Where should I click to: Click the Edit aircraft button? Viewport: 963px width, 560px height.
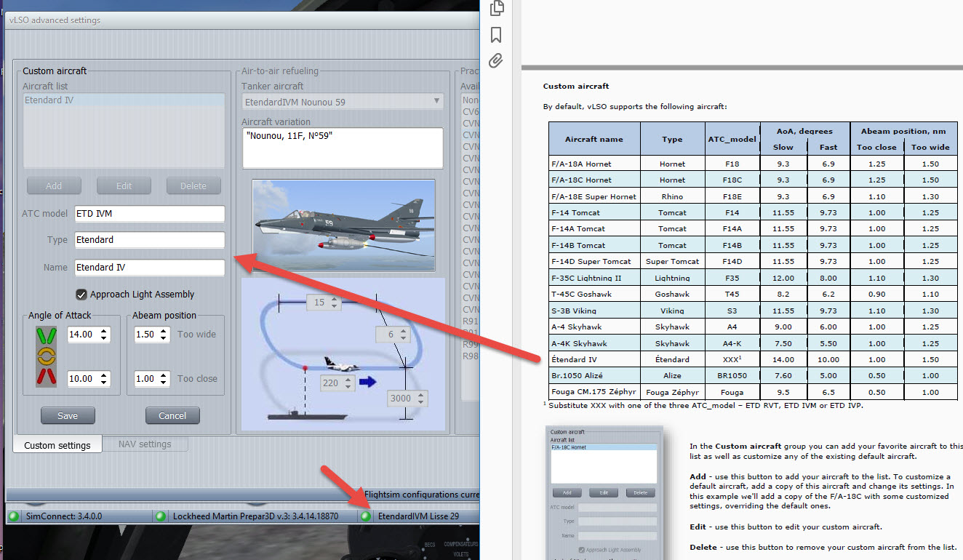[x=124, y=185]
